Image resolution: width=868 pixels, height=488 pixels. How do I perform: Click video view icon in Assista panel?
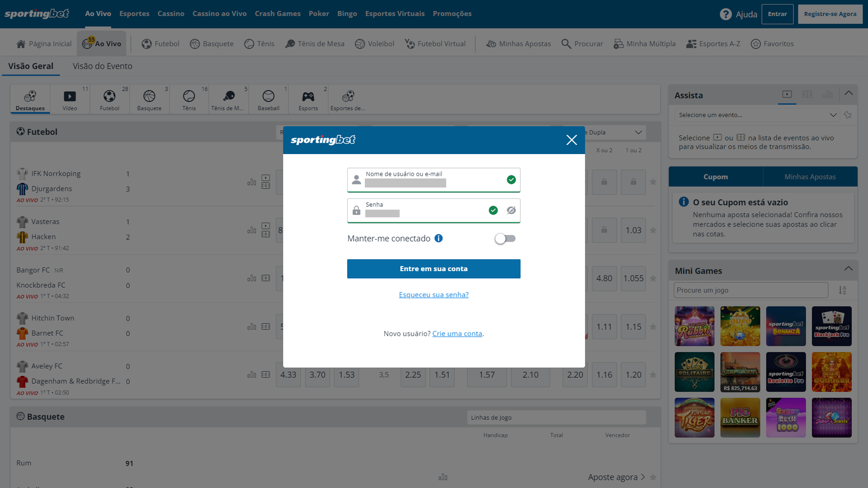tap(787, 94)
